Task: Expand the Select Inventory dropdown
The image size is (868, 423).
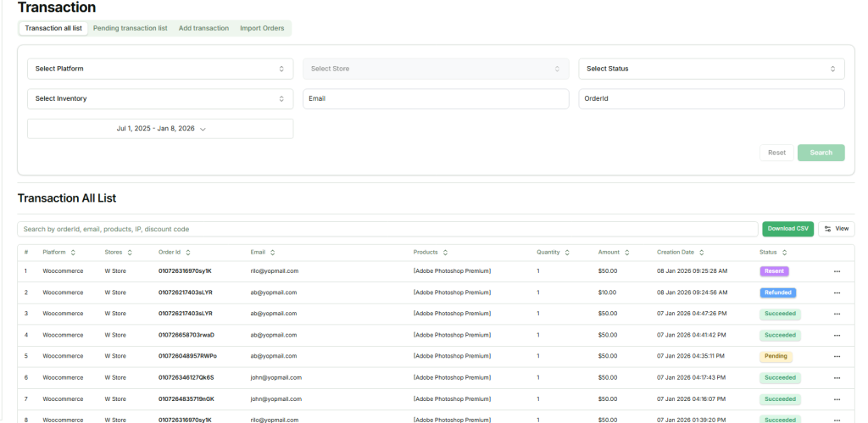Action: click(x=160, y=99)
